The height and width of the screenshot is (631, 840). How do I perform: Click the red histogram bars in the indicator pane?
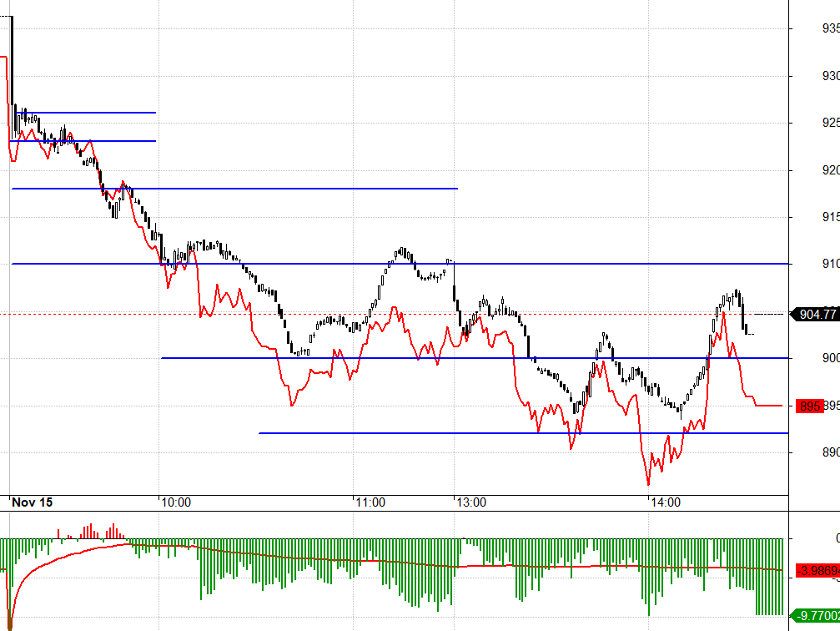click(x=91, y=532)
